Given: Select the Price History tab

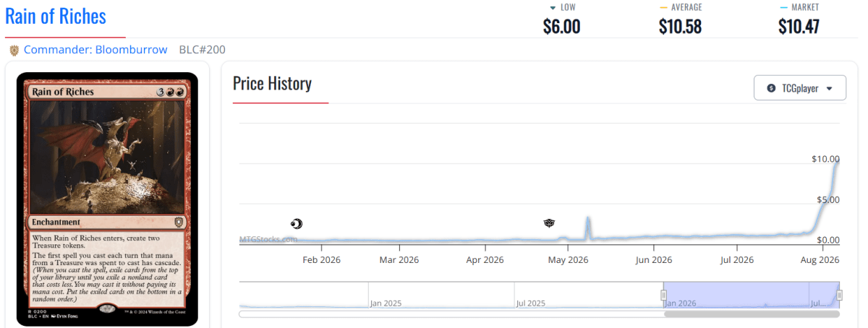Looking at the screenshot, I should 272,84.
